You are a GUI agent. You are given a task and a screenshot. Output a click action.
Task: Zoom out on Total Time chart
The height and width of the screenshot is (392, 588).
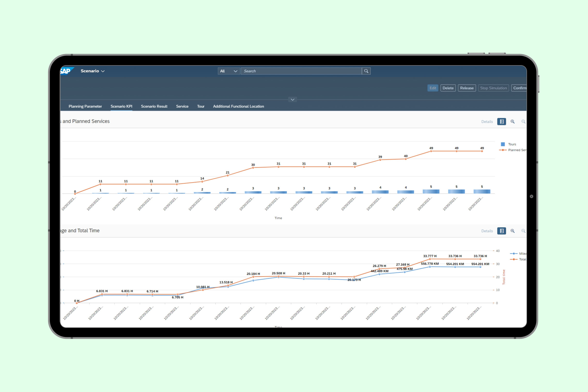pyautogui.click(x=523, y=231)
